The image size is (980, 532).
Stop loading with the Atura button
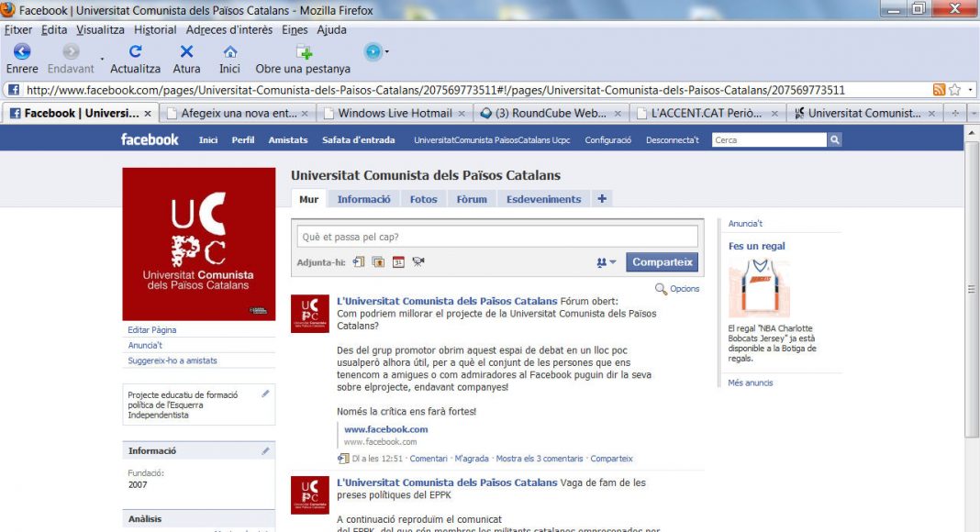[186, 52]
